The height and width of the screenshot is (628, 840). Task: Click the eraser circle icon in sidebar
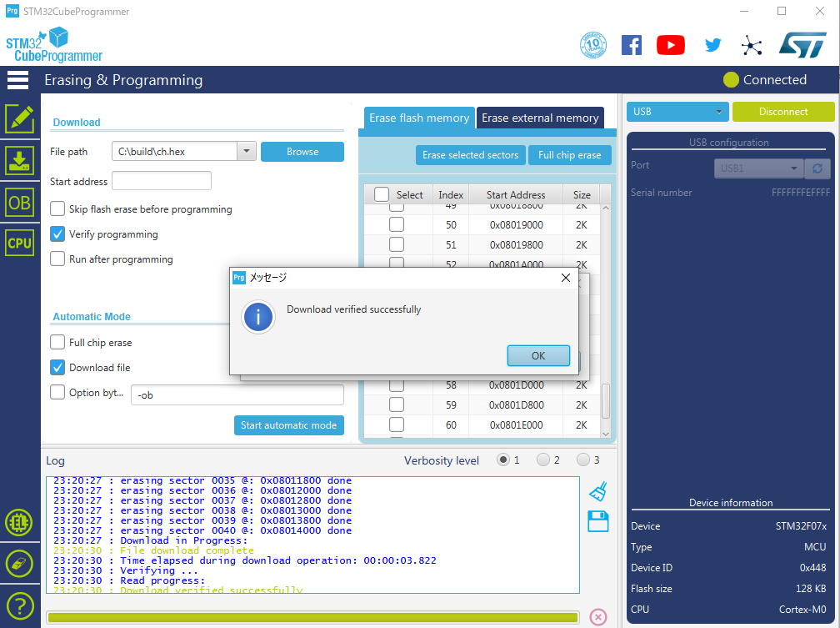tap(19, 564)
